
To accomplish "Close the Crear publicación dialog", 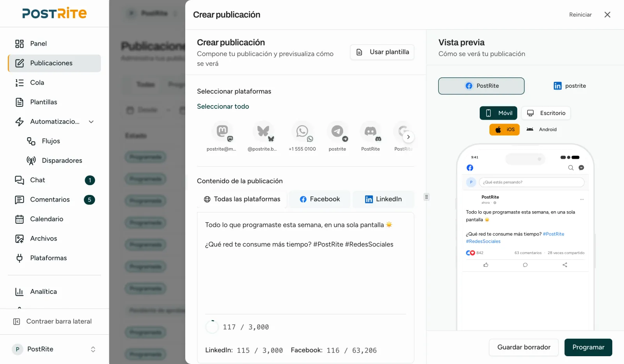I will click(x=607, y=15).
